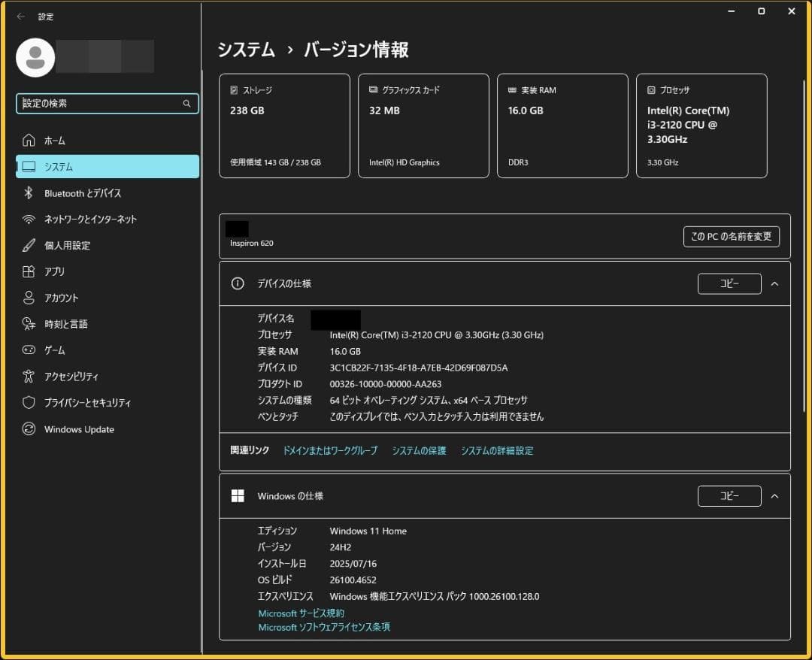The image size is (812, 660).
Task: Select Bluetooth とデバイス menu item
Action: [108, 193]
